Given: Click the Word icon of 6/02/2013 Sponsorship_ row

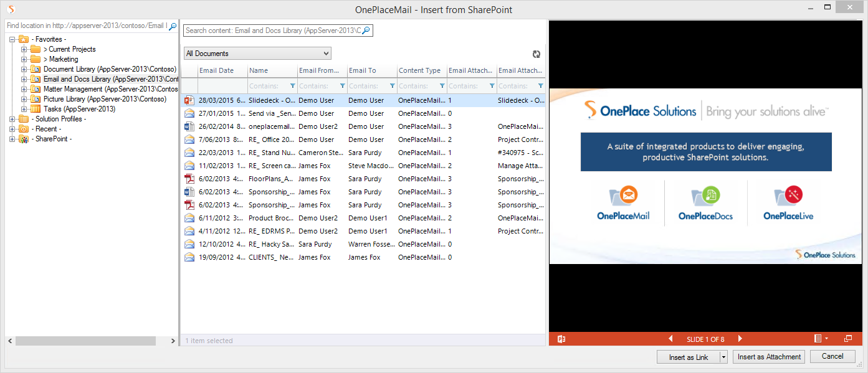Looking at the screenshot, I should coord(189,192).
